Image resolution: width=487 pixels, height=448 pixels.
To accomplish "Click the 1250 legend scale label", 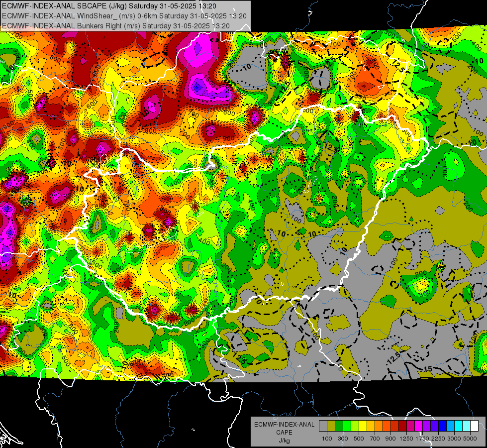I will (x=406, y=439).
